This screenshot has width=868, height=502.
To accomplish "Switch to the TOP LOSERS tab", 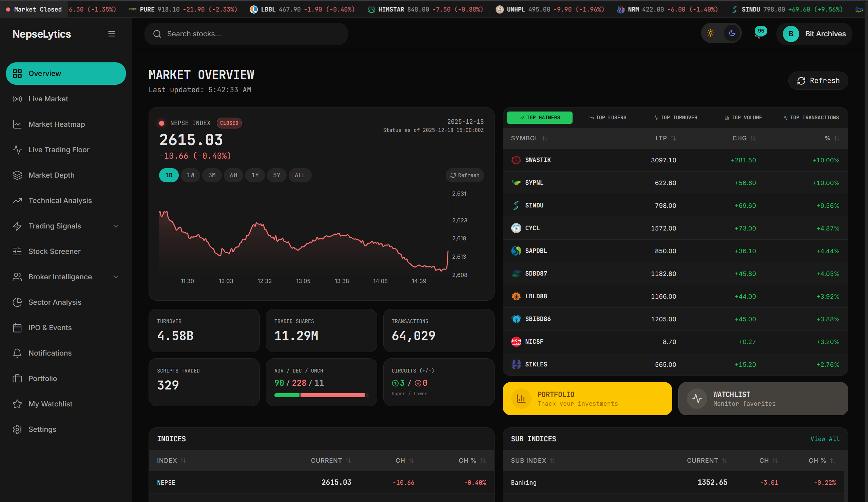I will (607, 117).
